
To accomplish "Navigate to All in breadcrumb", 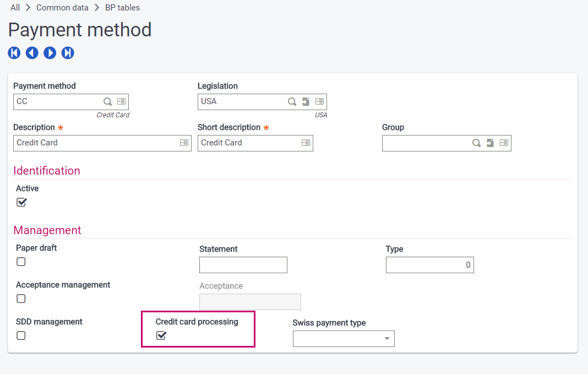I will coord(15,8).
